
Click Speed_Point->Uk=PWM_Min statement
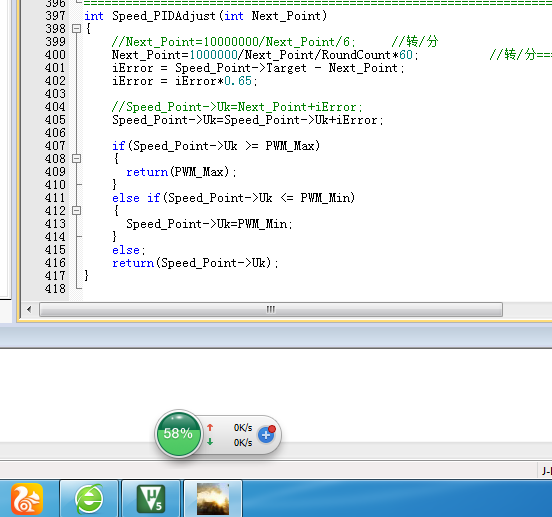[209, 224]
